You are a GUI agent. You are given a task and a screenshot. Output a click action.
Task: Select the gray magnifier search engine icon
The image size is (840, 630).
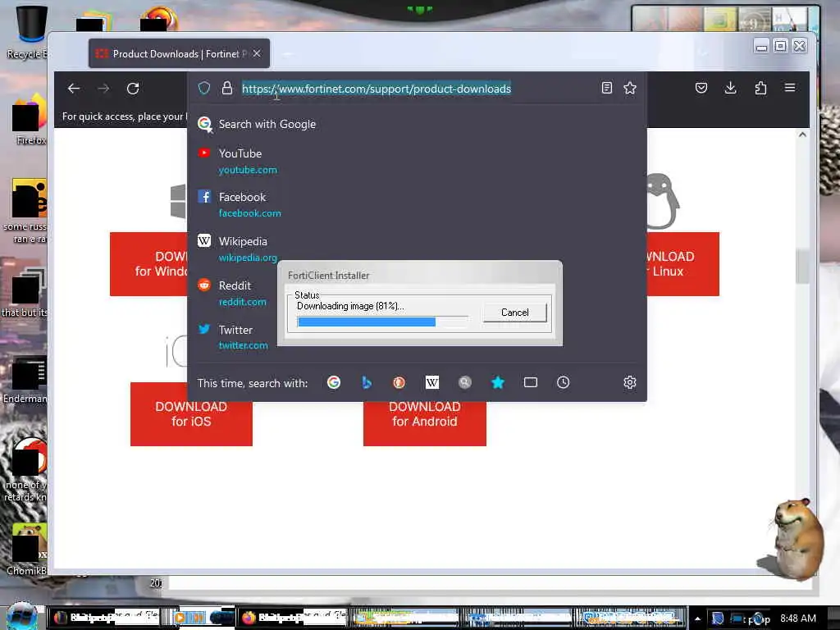pos(465,382)
